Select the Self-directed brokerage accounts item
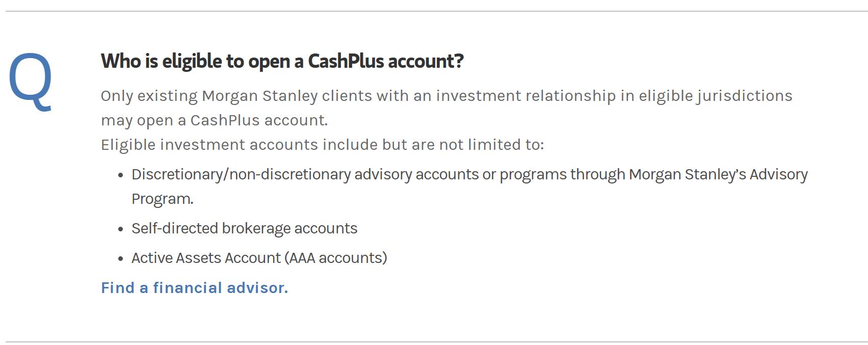This screenshot has width=868, height=345. 244,228
